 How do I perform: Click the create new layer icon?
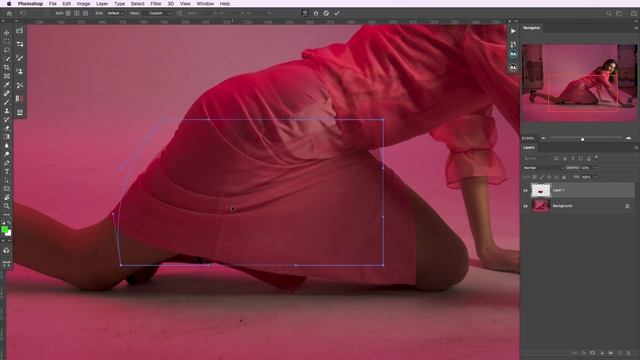[620, 353]
